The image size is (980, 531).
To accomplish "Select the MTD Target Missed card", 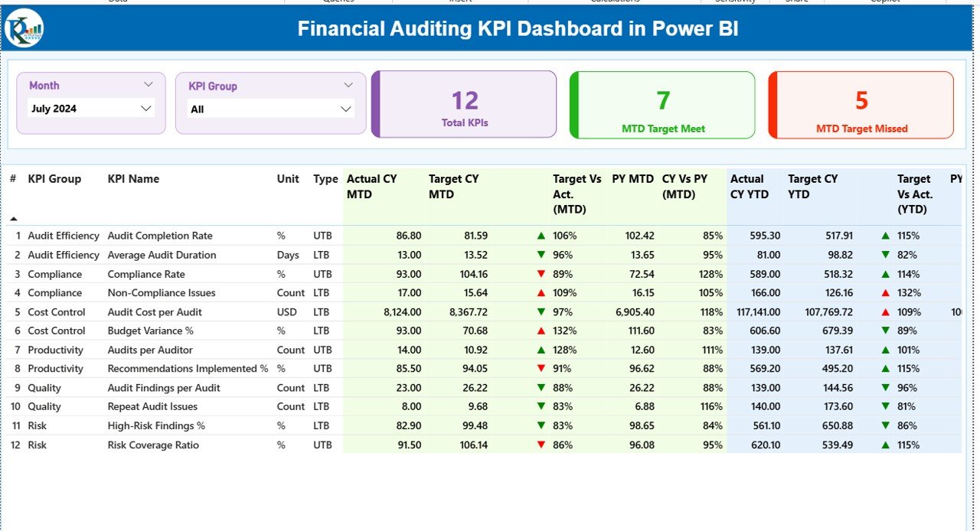I will (x=861, y=105).
